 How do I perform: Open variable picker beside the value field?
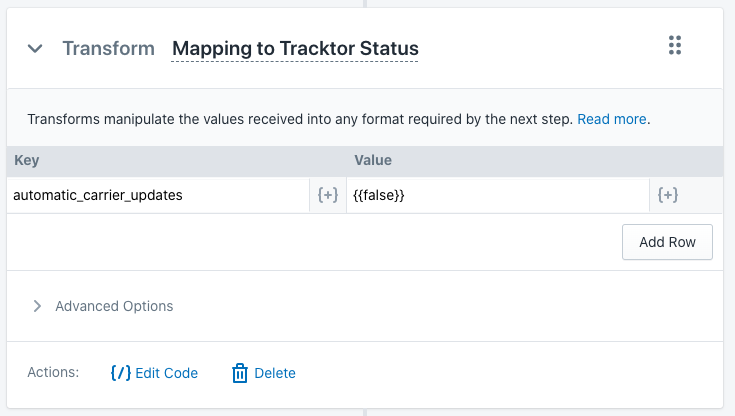668,195
